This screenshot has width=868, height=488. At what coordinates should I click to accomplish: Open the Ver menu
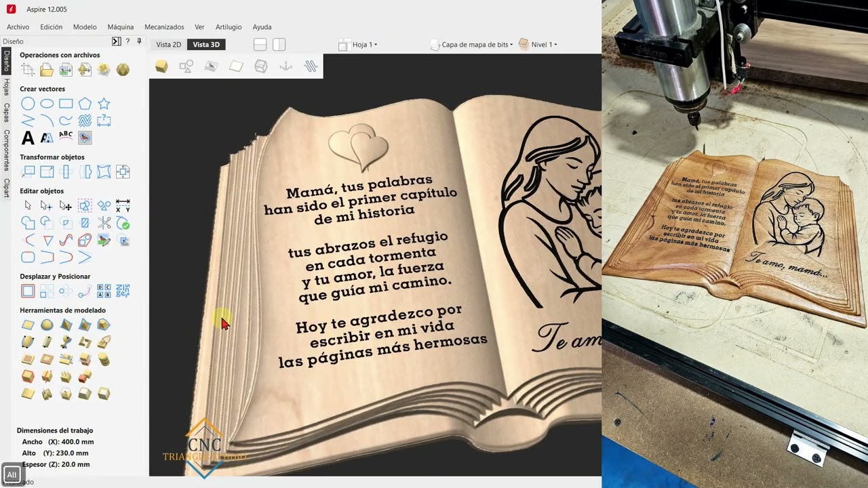(x=199, y=27)
